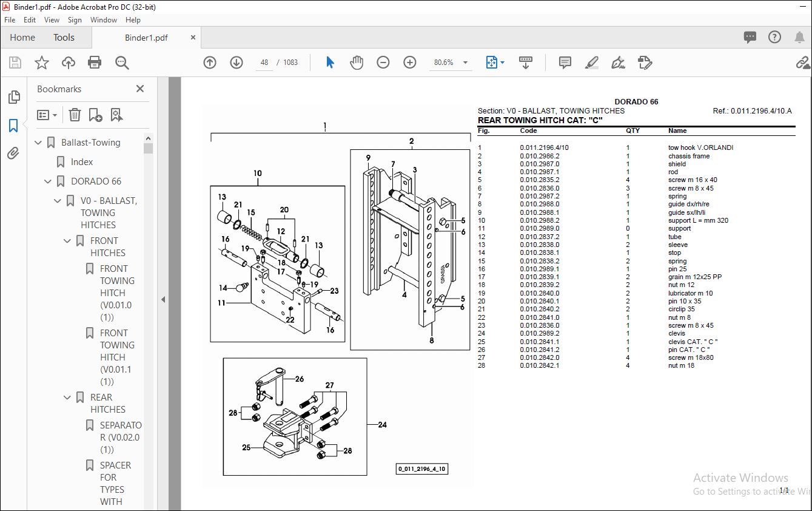Open the SPACER FOR TYPES WITH bookmark
812x511 pixels.
(115, 484)
